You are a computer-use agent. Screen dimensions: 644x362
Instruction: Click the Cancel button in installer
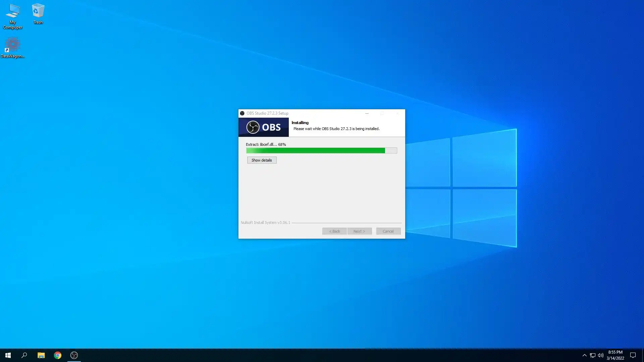(x=388, y=231)
